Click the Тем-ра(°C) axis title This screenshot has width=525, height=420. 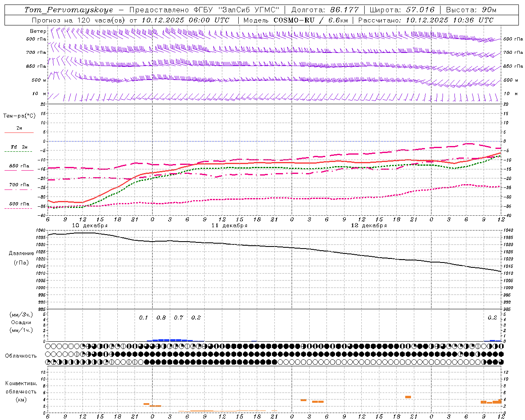click(x=19, y=116)
